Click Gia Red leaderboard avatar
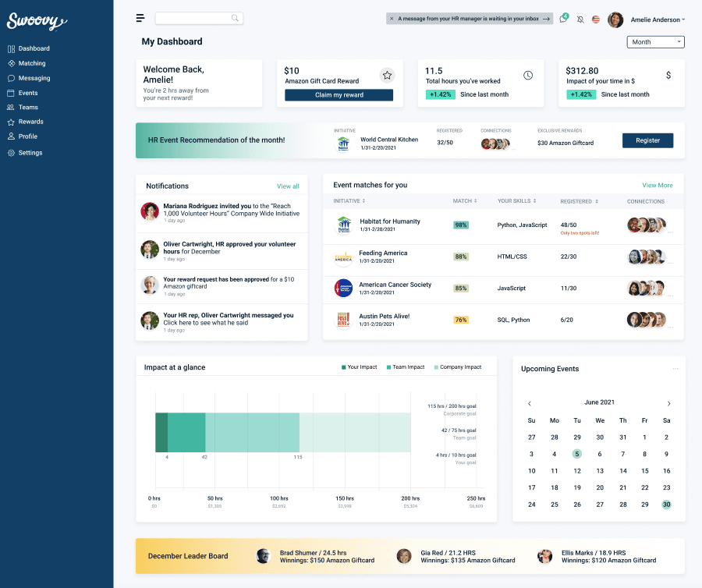Viewport: 702px width, 588px height. coord(404,556)
